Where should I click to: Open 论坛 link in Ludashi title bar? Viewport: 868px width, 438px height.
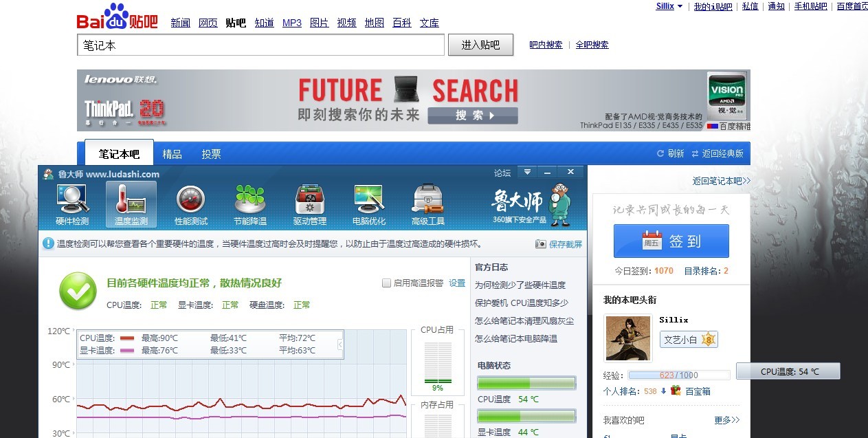point(502,173)
